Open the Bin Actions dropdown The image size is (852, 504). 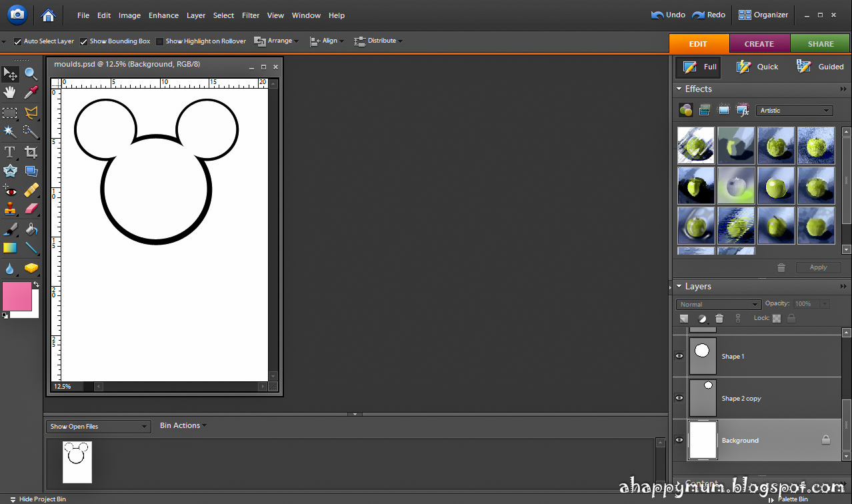pos(183,425)
